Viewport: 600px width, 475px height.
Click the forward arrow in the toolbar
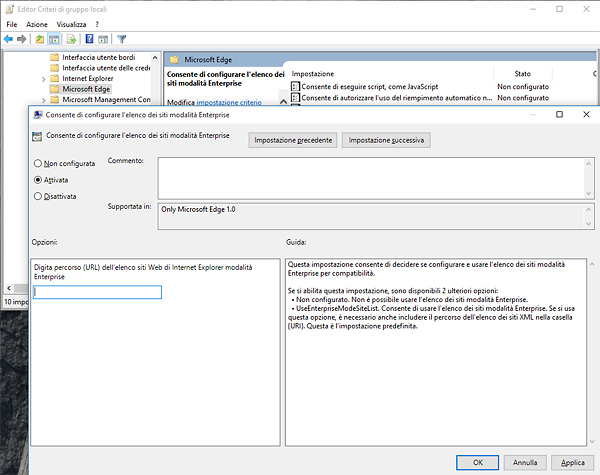click(22, 39)
